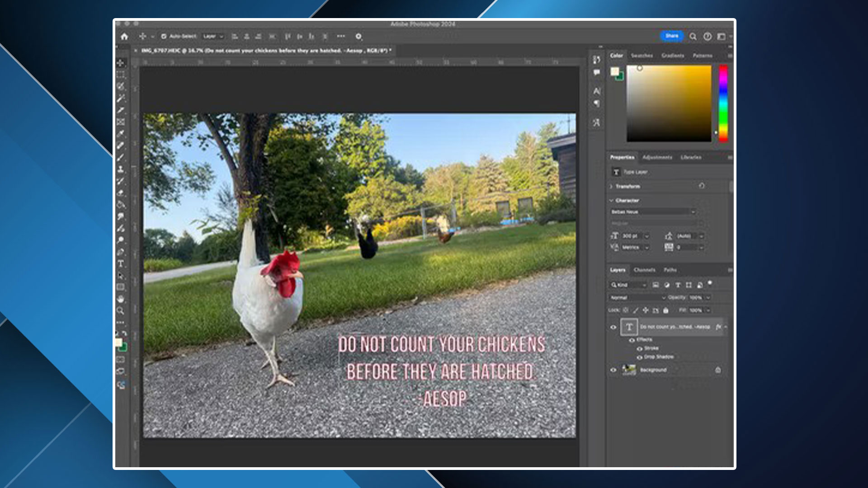The height and width of the screenshot is (488, 868).
Task: Select the Move tool in the toolbar
Action: tap(120, 63)
